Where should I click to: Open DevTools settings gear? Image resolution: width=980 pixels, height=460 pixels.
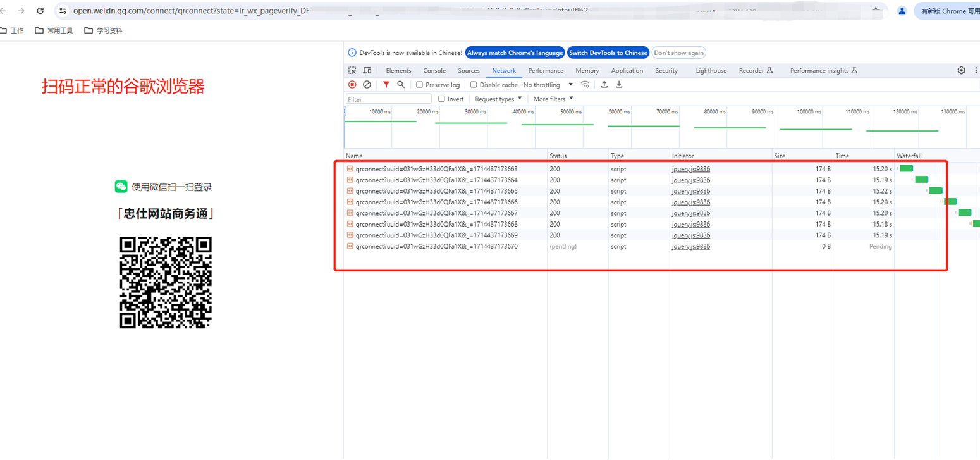tap(961, 70)
